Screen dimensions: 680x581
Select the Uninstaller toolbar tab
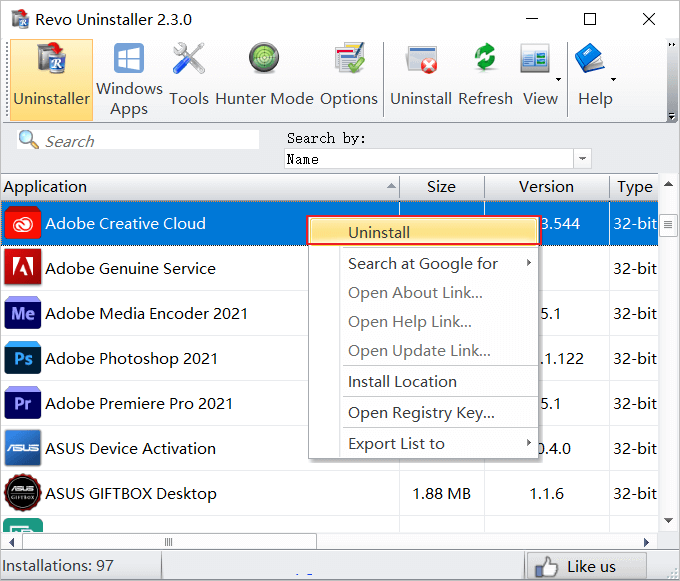pos(51,78)
